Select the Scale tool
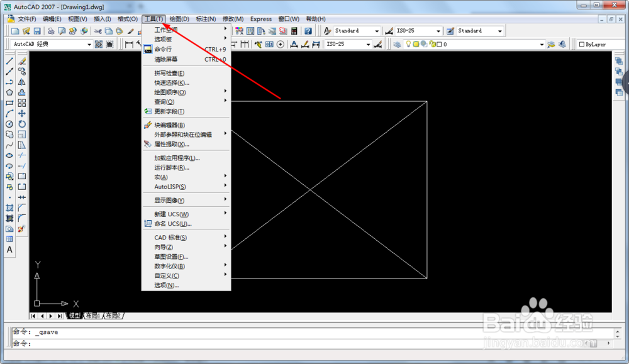The height and width of the screenshot is (364, 629). coord(22,135)
